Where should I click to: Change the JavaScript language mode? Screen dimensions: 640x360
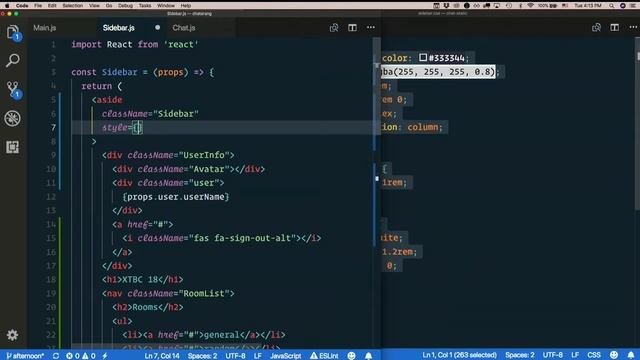[x=285, y=356]
